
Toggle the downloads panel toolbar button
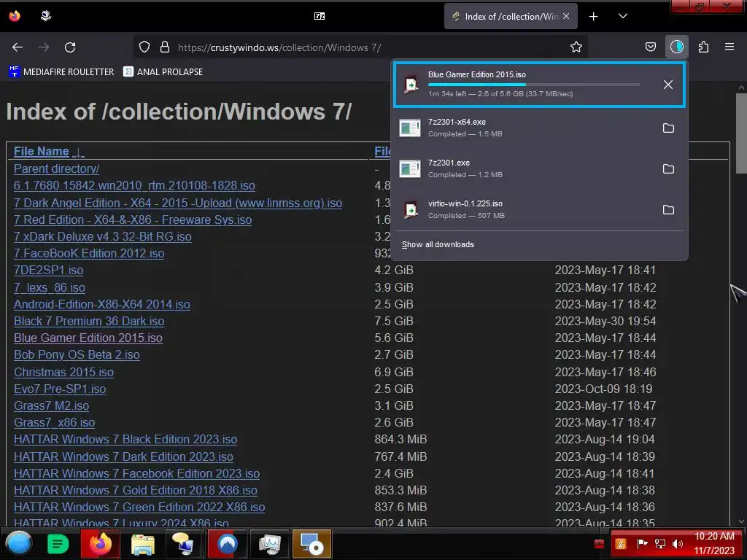[x=676, y=47]
